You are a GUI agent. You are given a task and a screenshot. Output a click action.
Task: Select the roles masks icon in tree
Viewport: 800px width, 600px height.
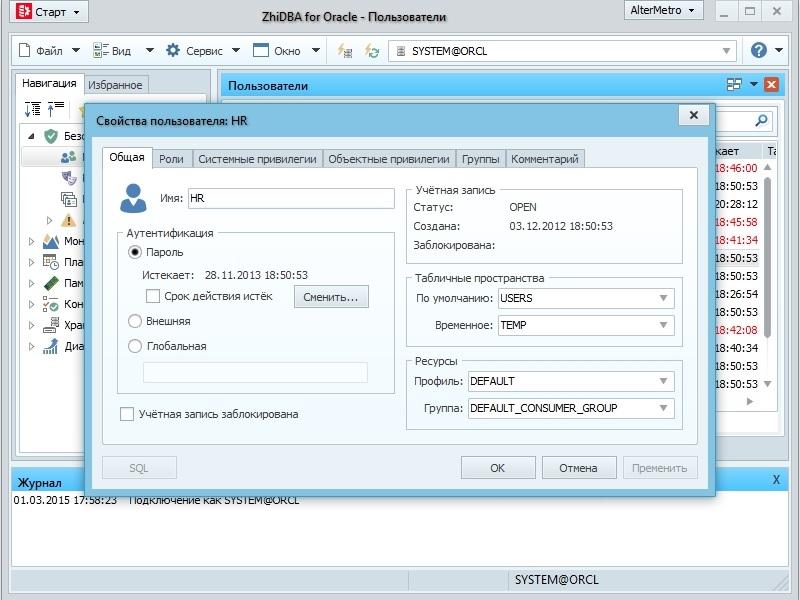click(69, 178)
